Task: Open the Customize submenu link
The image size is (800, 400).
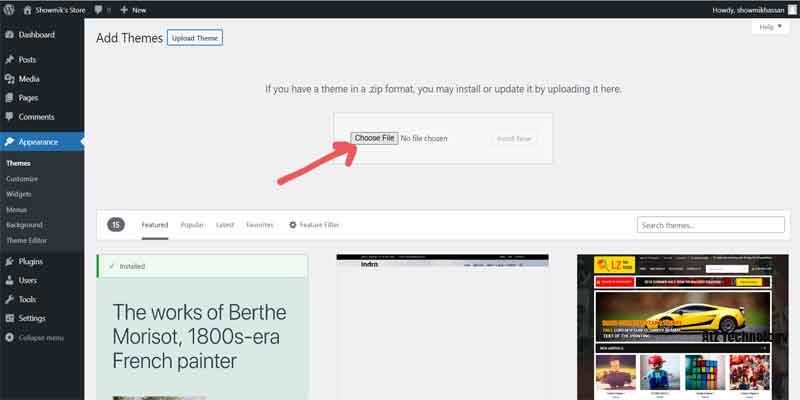Action: pos(20,178)
